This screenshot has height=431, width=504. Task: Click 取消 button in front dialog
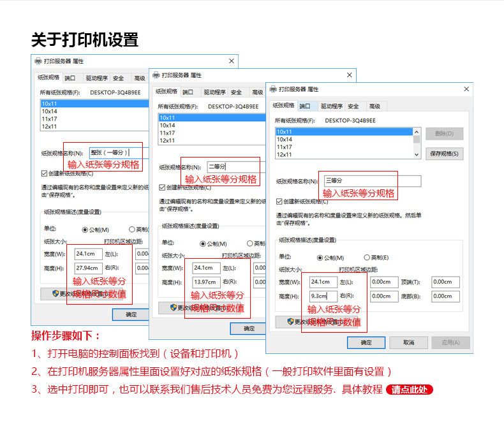pos(408,342)
